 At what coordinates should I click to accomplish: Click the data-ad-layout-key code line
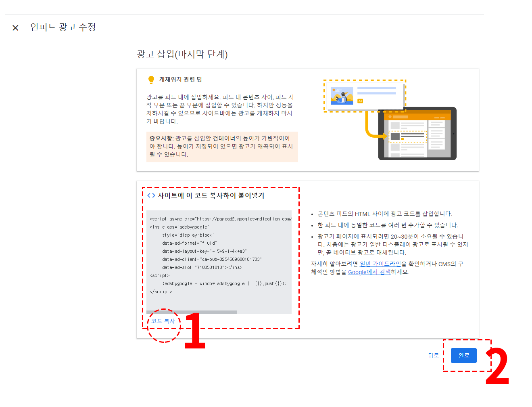pyautogui.click(x=204, y=251)
